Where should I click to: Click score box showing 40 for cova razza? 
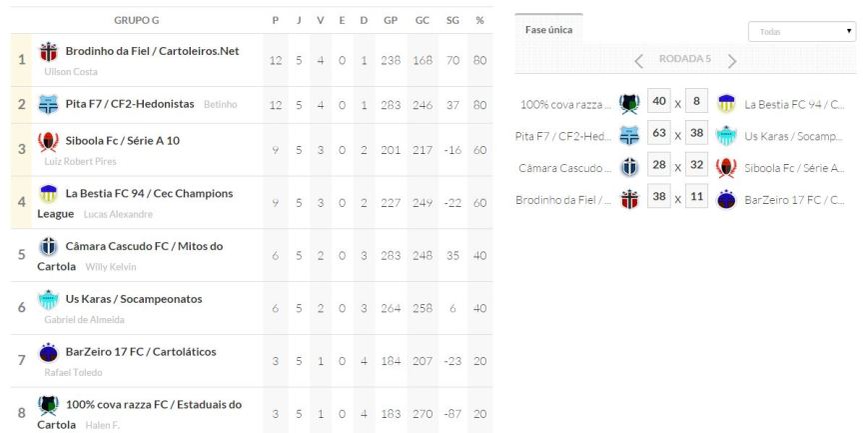click(658, 101)
